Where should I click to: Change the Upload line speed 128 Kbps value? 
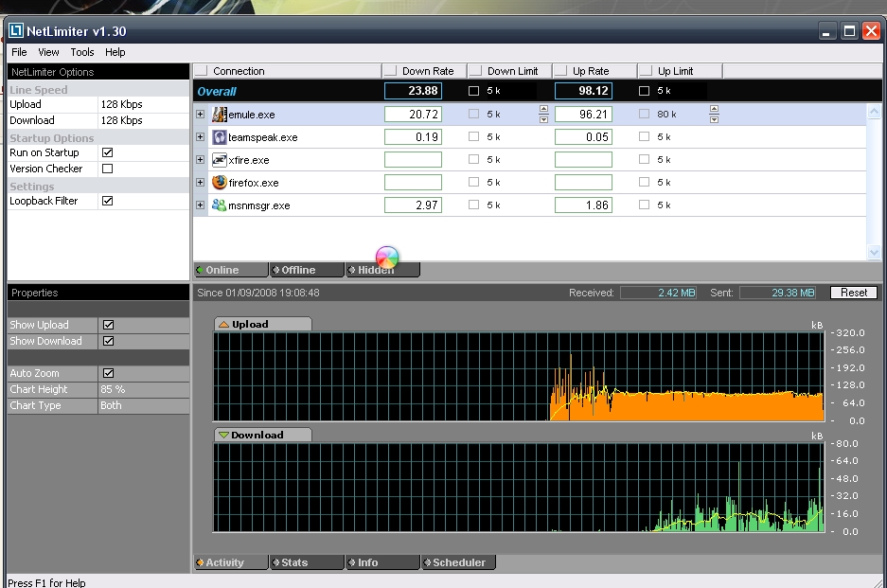click(x=144, y=104)
